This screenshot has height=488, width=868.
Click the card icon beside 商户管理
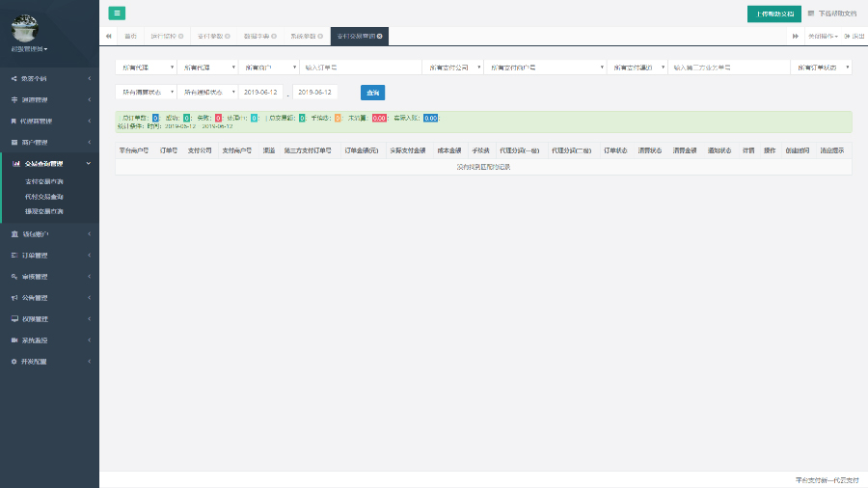click(14, 142)
